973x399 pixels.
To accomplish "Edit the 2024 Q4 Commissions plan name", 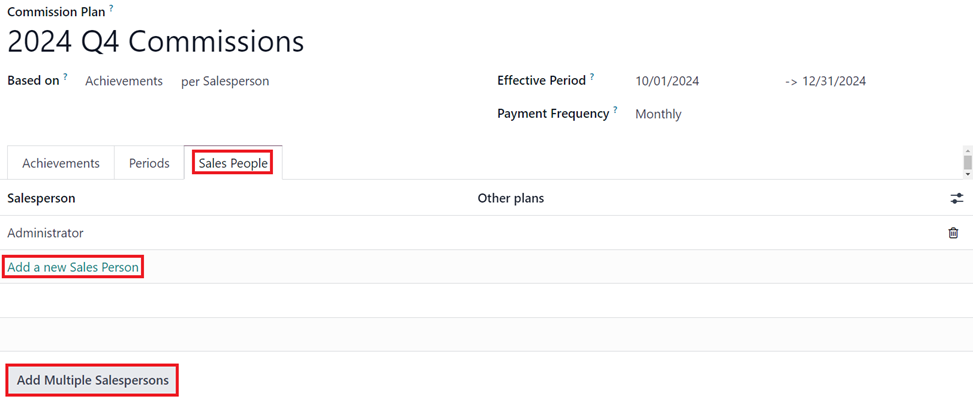I will pos(156,42).
